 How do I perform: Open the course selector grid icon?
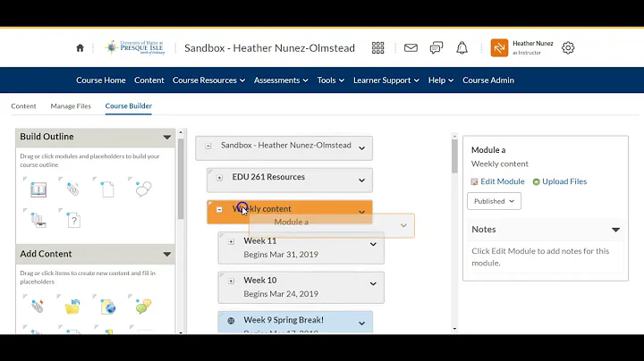[x=377, y=48]
